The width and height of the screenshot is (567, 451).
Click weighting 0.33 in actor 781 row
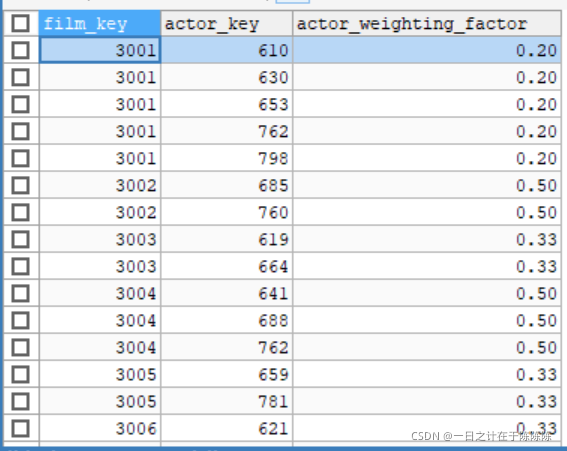tap(427, 401)
